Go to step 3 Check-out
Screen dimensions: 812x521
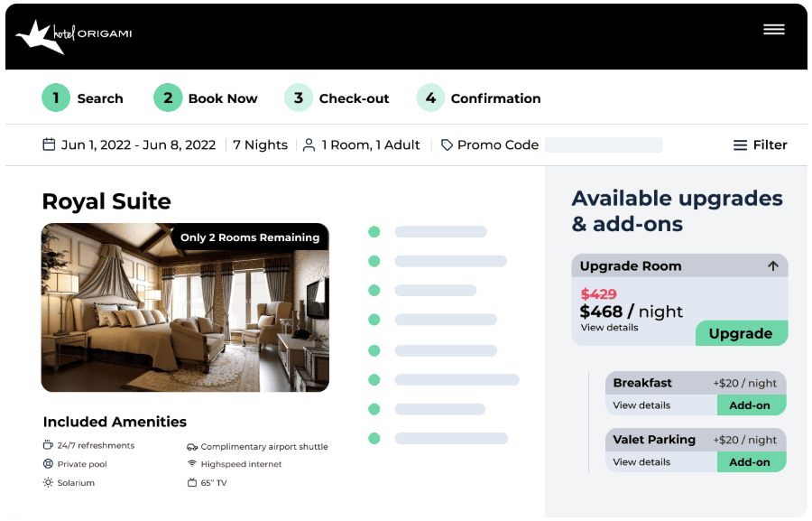tap(337, 98)
